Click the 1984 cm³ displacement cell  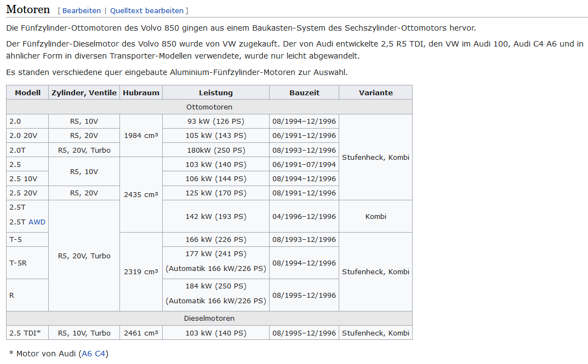(141, 136)
